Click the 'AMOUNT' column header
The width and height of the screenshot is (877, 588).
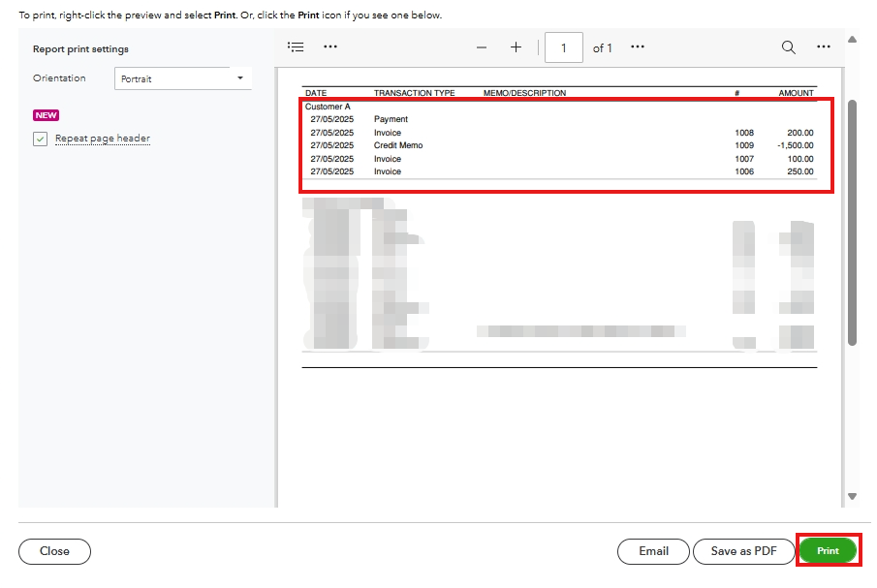pos(797,93)
